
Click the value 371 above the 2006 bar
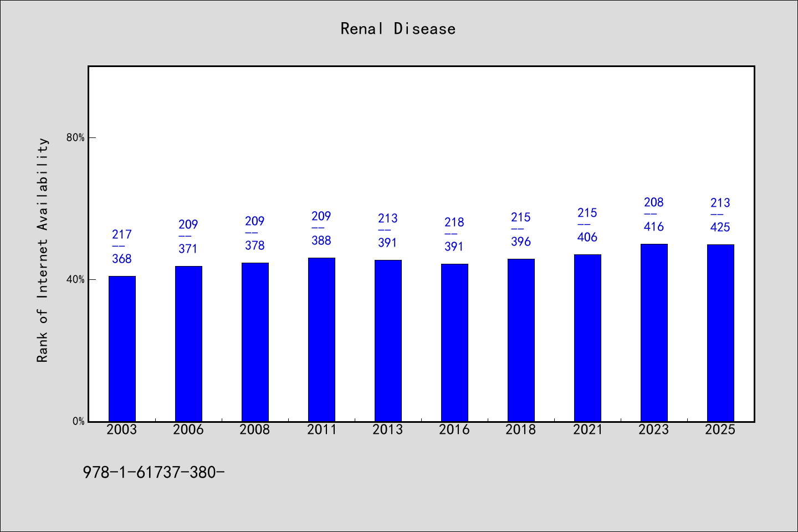click(188, 249)
